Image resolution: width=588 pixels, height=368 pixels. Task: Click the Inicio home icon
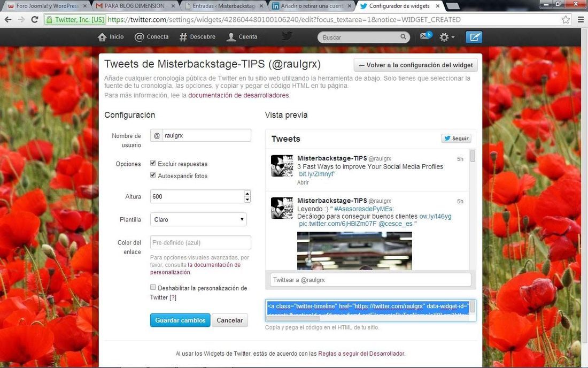click(x=102, y=37)
